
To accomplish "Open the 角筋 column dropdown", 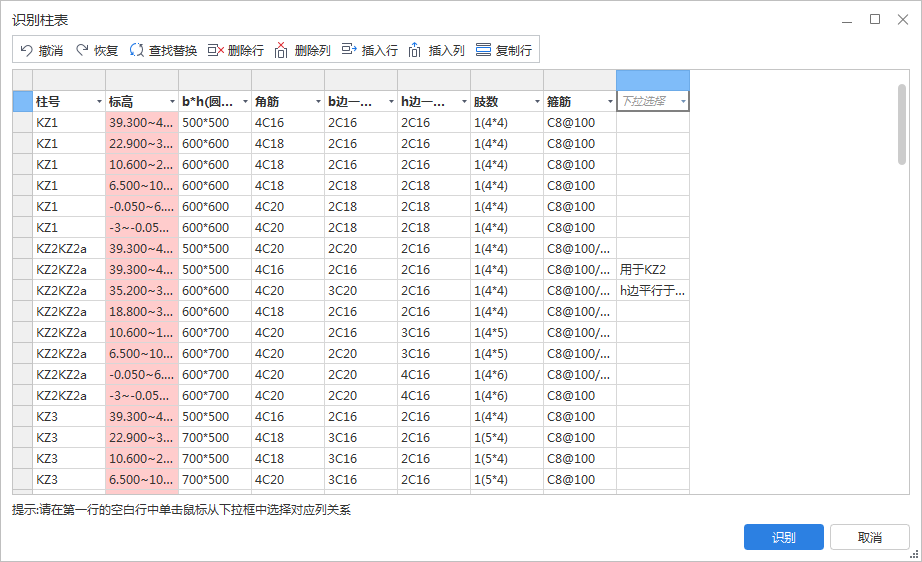I will click(318, 102).
